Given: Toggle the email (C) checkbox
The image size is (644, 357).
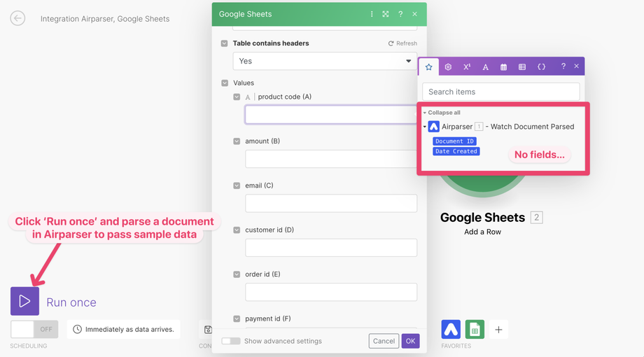Looking at the screenshot, I should [x=237, y=185].
